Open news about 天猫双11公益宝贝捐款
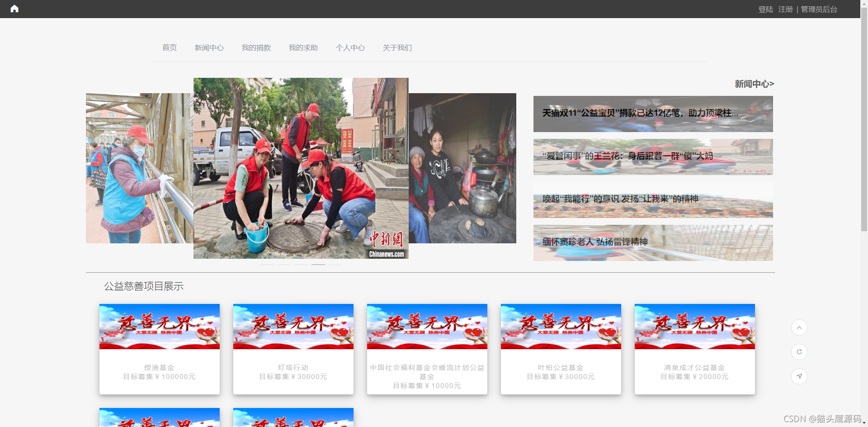The height and width of the screenshot is (427, 868). [x=653, y=114]
